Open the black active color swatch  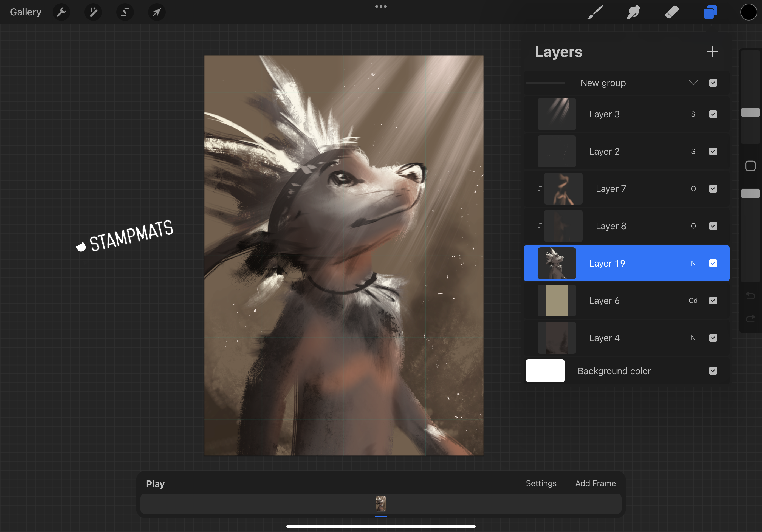[748, 12]
